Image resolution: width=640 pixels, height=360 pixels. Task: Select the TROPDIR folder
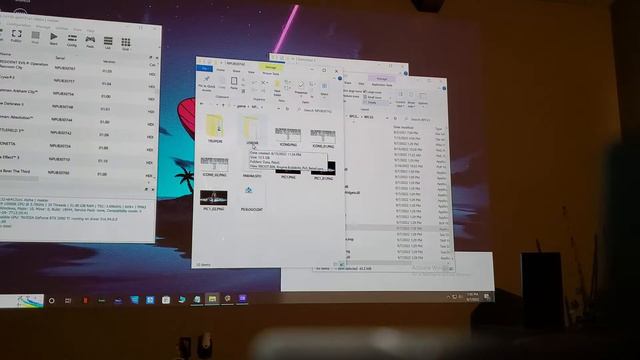point(215,129)
